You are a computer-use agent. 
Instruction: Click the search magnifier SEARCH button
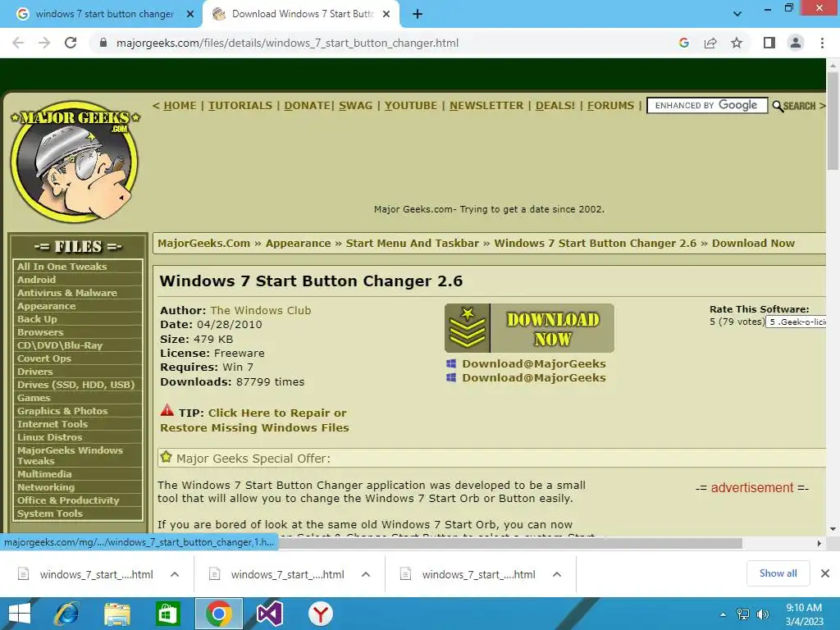click(x=794, y=106)
